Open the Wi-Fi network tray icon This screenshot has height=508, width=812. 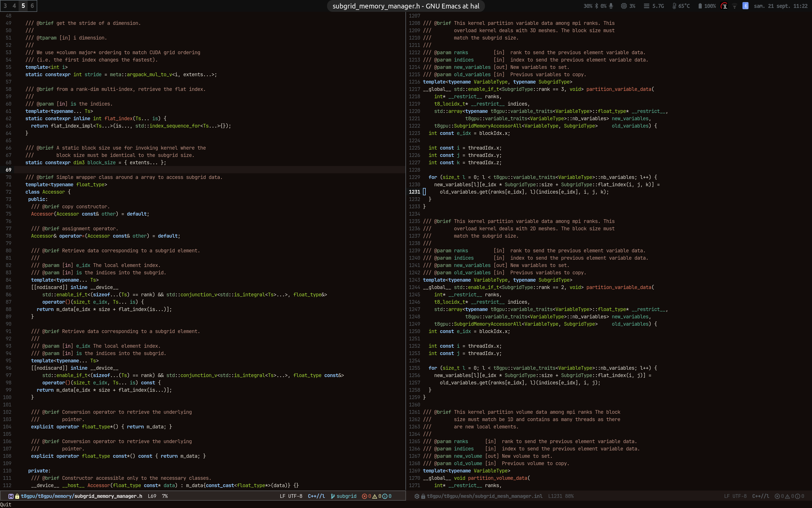pyautogui.click(x=734, y=6)
